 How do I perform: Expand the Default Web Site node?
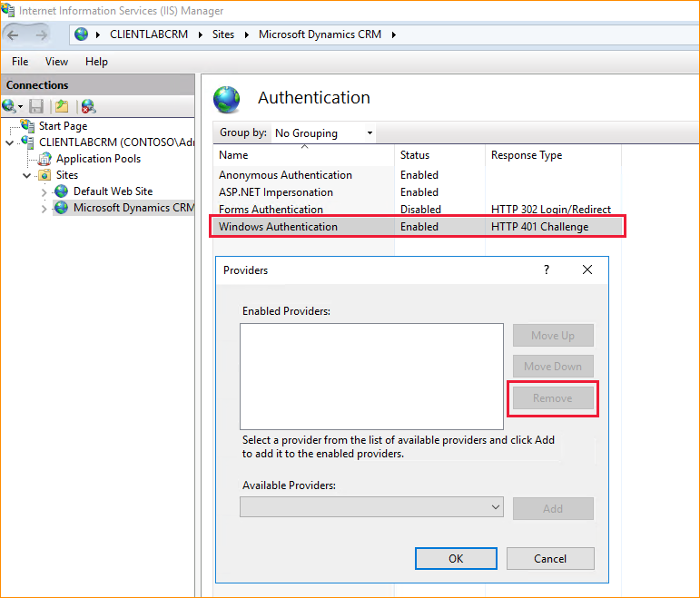44,192
